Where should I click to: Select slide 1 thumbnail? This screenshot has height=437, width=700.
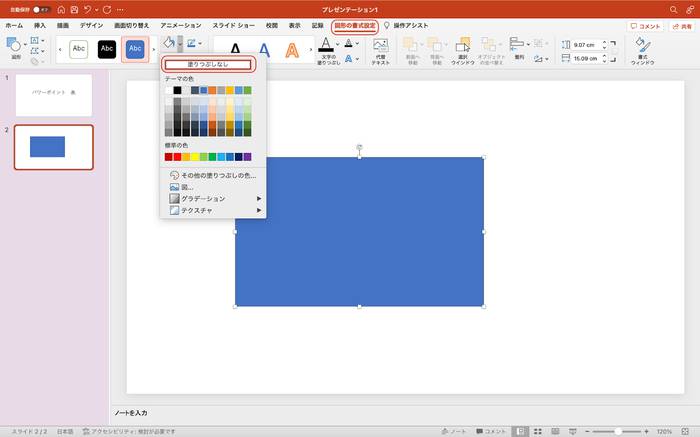54,95
